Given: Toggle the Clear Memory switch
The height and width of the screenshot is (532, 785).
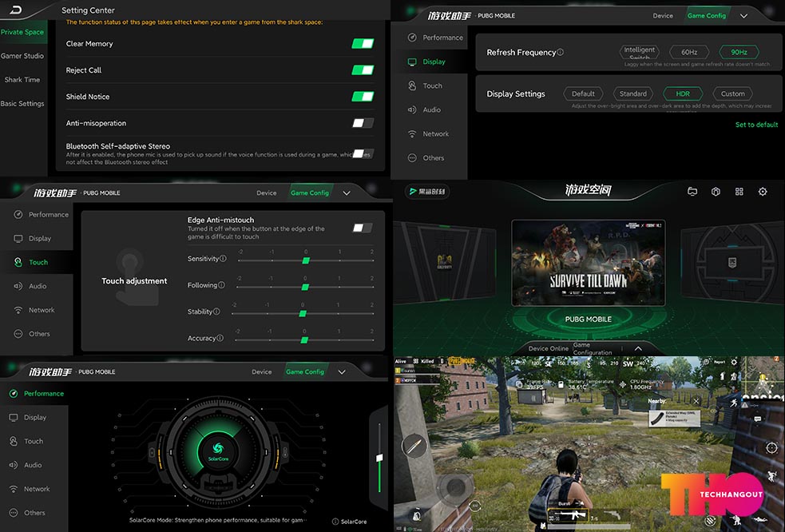Looking at the screenshot, I should point(363,44).
